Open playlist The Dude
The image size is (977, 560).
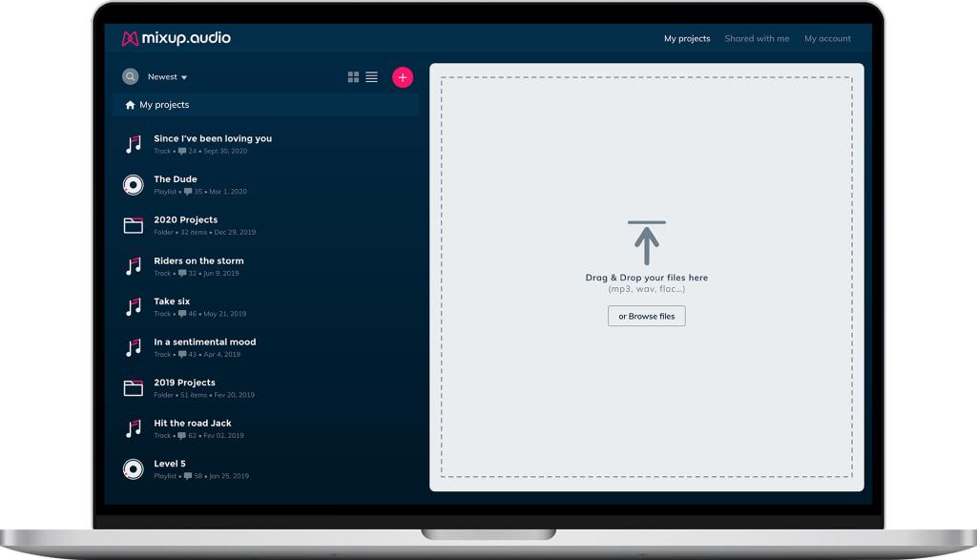tap(176, 178)
